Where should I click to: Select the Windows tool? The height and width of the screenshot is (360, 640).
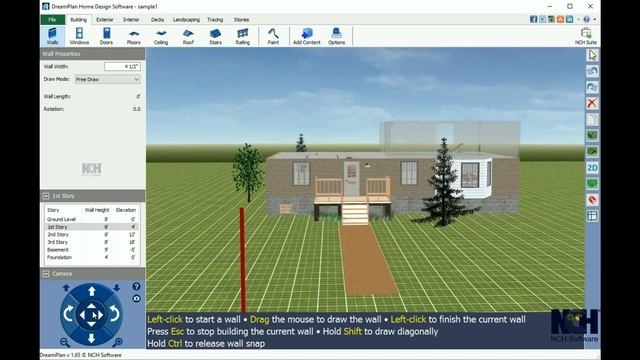(79, 36)
